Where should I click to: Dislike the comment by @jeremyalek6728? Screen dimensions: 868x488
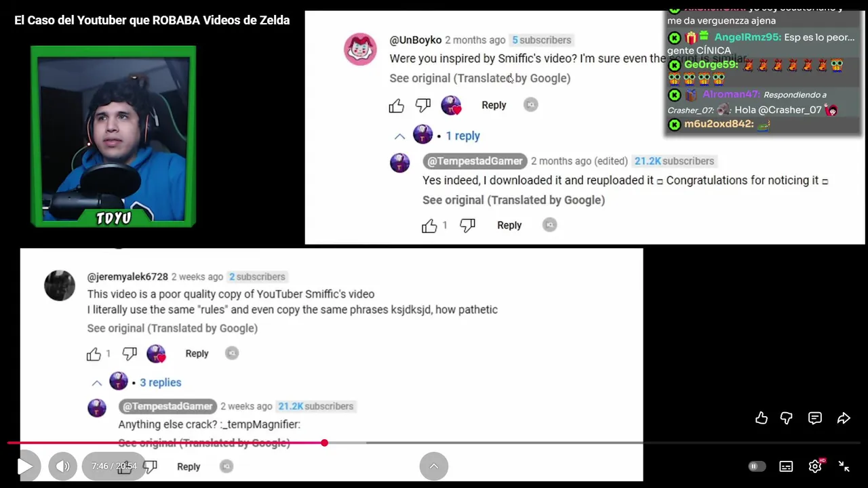(x=130, y=353)
